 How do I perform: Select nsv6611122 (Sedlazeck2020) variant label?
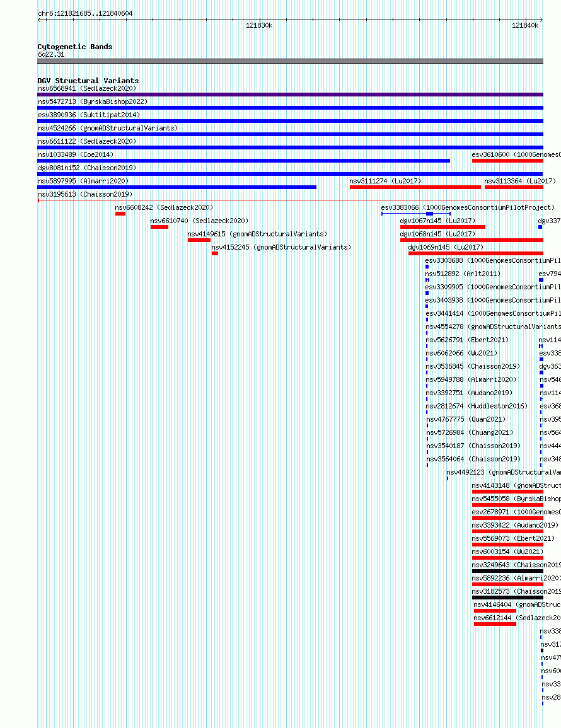pos(87,141)
